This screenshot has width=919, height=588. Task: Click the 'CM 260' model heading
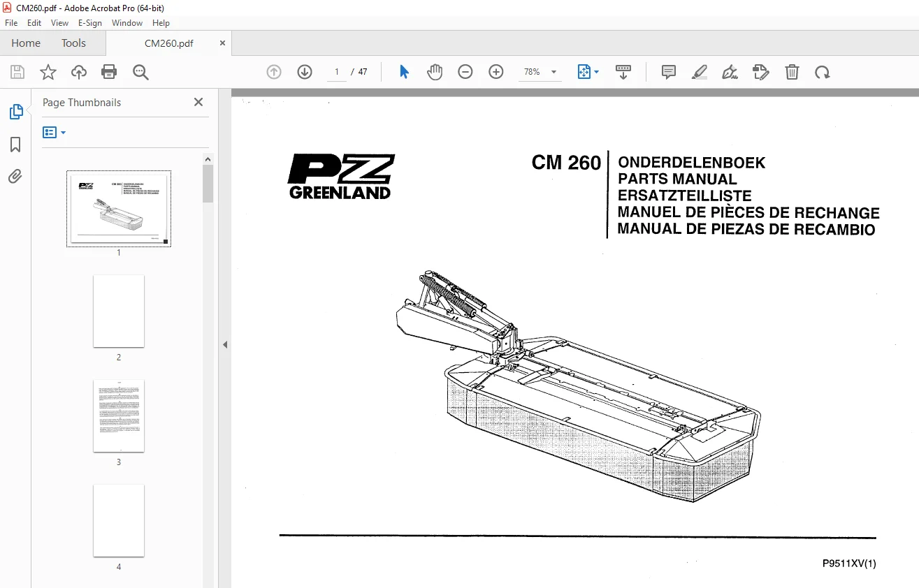[x=566, y=163]
